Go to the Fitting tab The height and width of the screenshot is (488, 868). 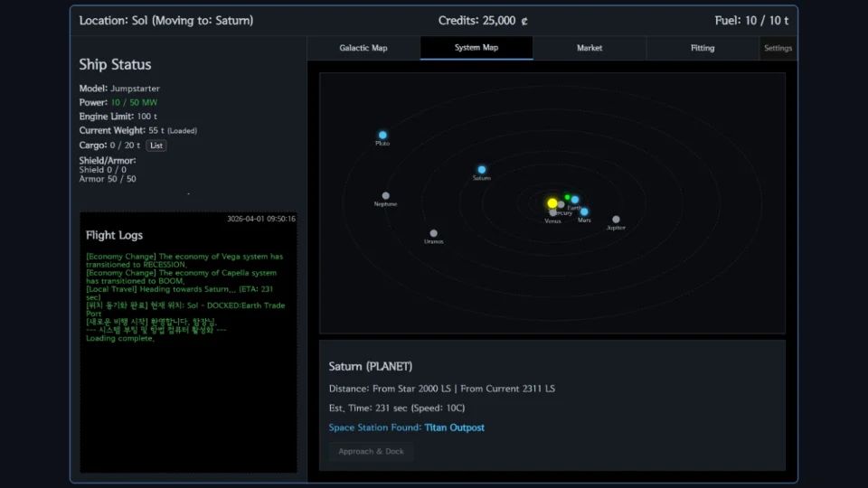(703, 48)
